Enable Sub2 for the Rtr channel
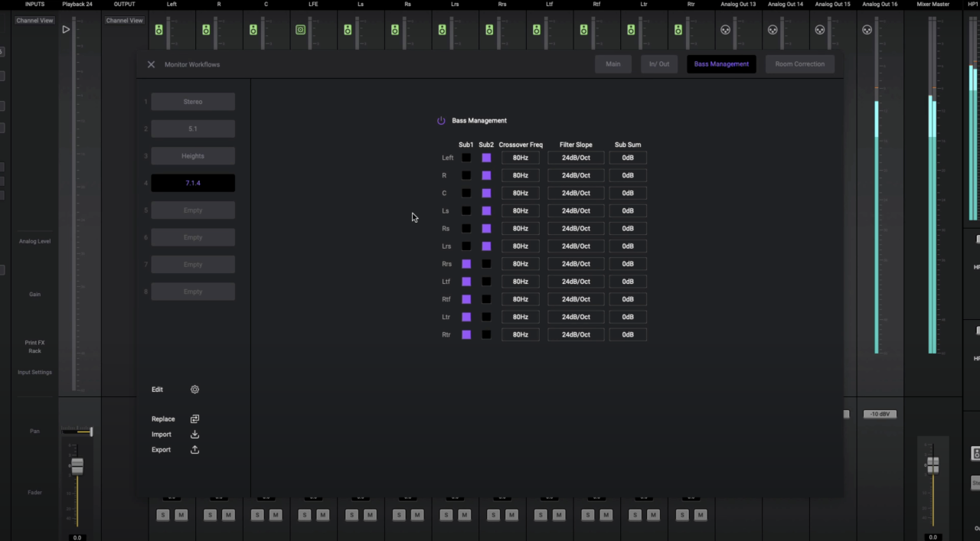Screen dimensions: 980x541 [x=486, y=334]
